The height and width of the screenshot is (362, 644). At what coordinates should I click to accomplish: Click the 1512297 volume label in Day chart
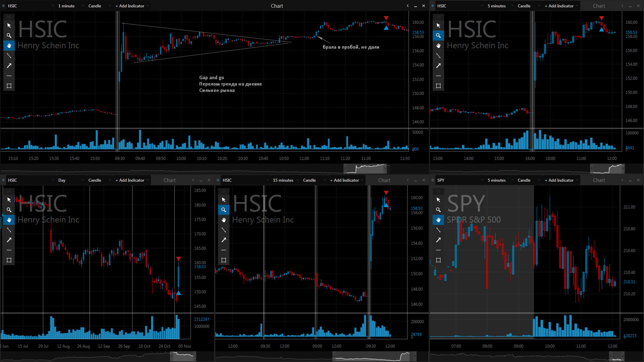click(202, 319)
